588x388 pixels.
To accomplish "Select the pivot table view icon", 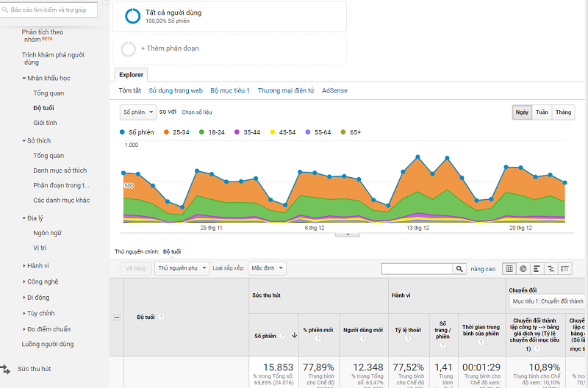I will click(564, 269).
